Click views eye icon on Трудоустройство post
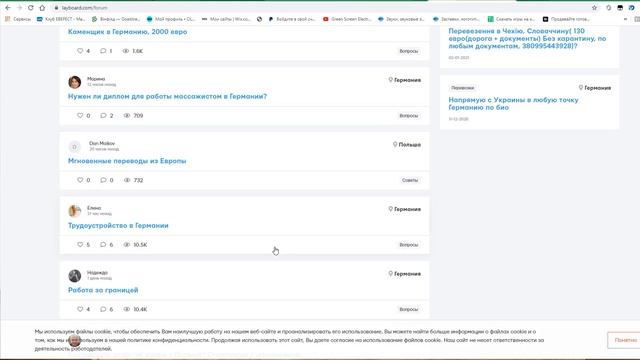Screen dimensions: 640x360 [x=127, y=244]
